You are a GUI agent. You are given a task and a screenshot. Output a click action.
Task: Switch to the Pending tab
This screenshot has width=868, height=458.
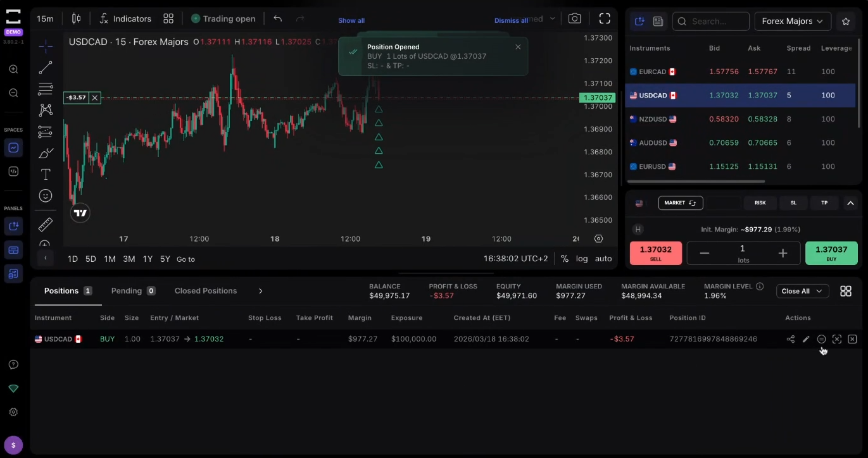tap(132, 291)
